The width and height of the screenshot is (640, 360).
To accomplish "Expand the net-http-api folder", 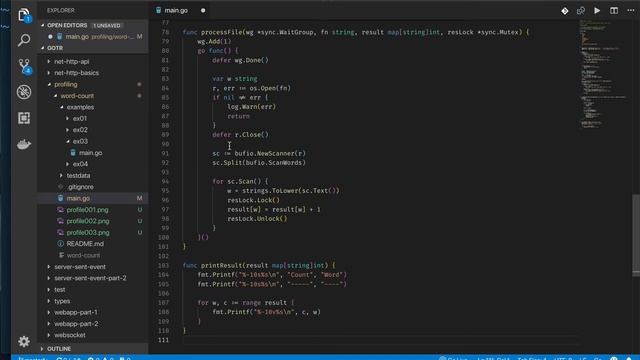I will [x=71, y=61].
